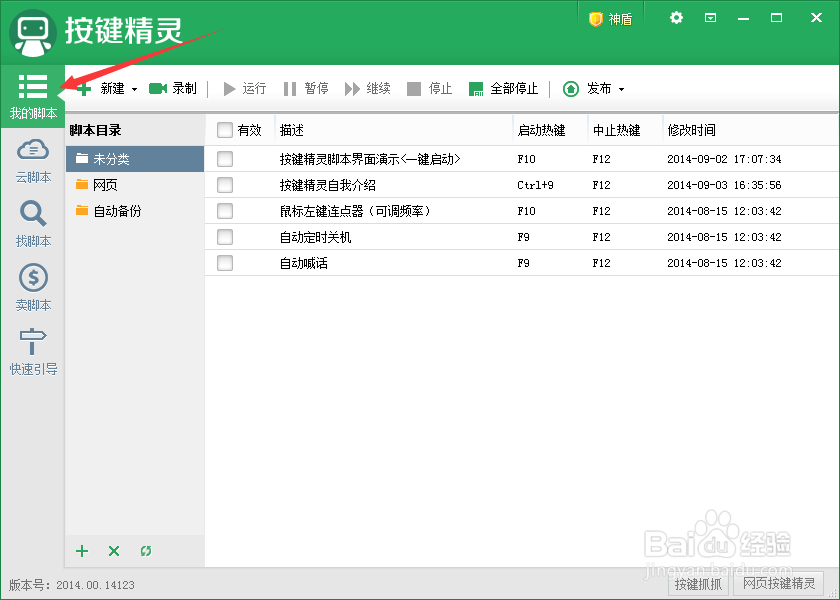Click 全部停止 to stop all scripts

tap(503, 88)
